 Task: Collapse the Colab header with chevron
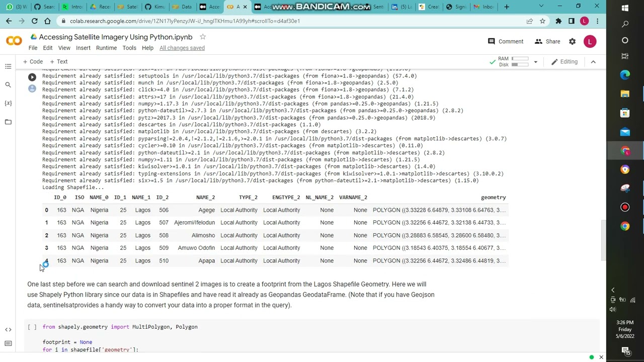tap(593, 62)
